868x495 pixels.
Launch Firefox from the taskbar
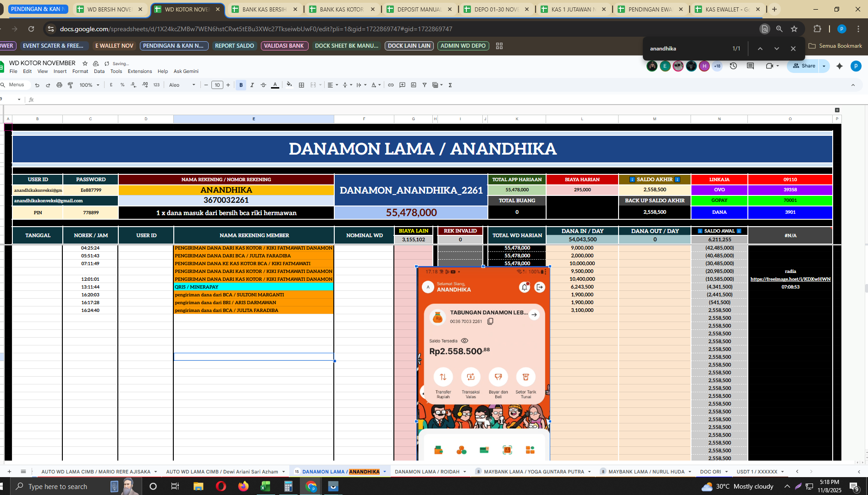243,486
